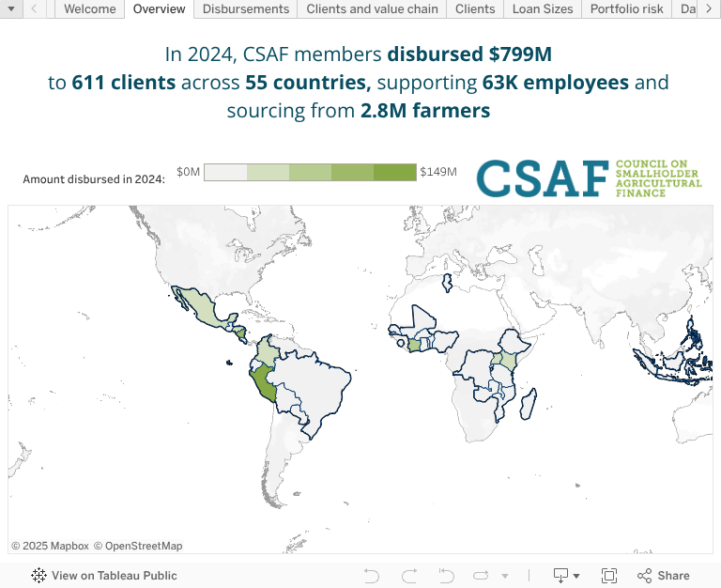Select Madagascar on the map
The width and height of the screenshot is (721, 588).
(x=529, y=405)
